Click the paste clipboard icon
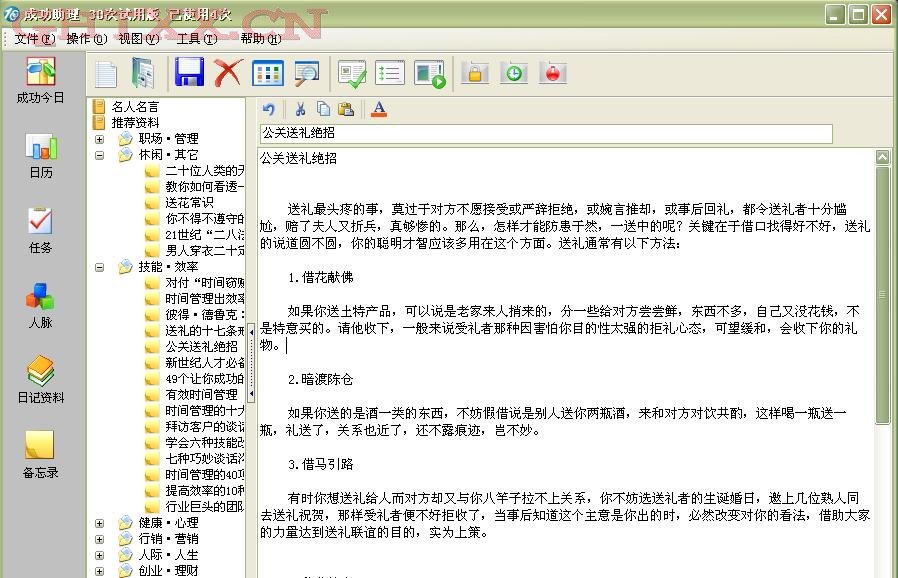The width and height of the screenshot is (898, 578). (346, 110)
